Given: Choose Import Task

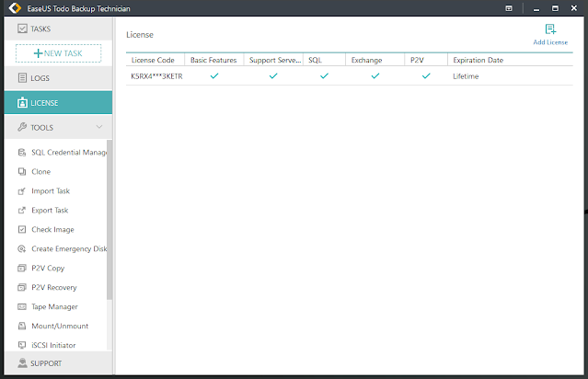Looking at the screenshot, I should pyautogui.click(x=51, y=190).
